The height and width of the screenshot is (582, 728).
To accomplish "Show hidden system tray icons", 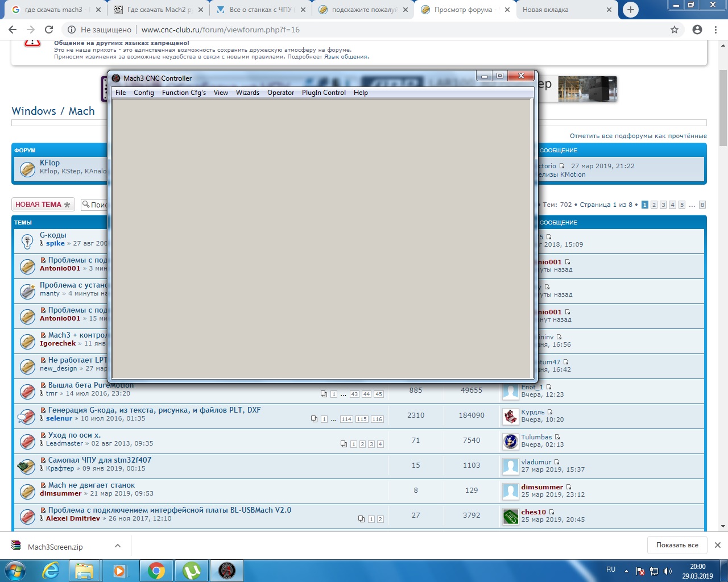I will click(x=626, y=571).
